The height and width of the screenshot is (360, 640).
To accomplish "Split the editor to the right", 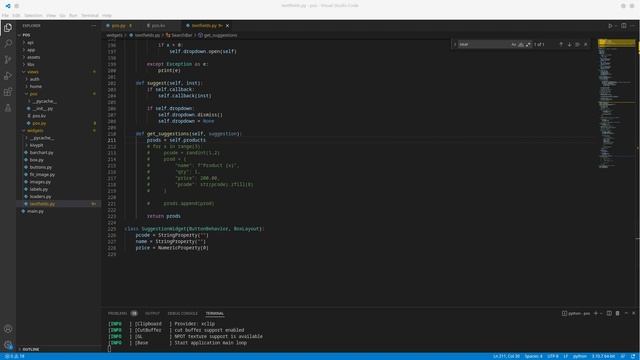I will tap(624, 26).
